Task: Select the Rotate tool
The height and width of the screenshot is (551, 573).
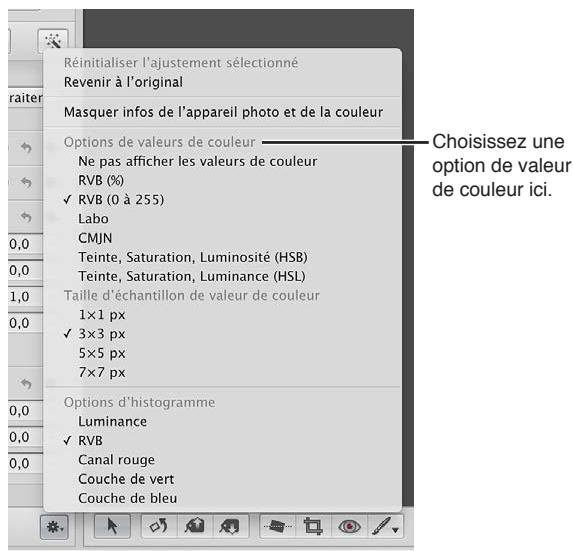Action: [159, 526]
